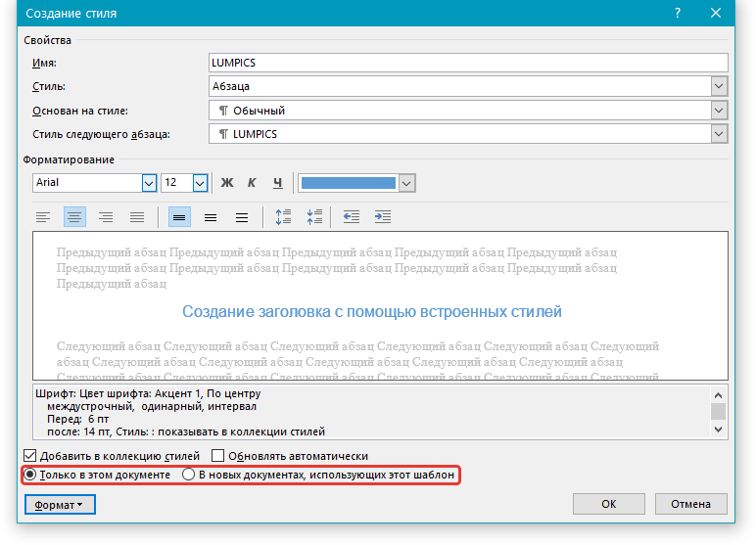Click the после: 14 пт description line
This screenshot has width=756, height=545.
186,431
